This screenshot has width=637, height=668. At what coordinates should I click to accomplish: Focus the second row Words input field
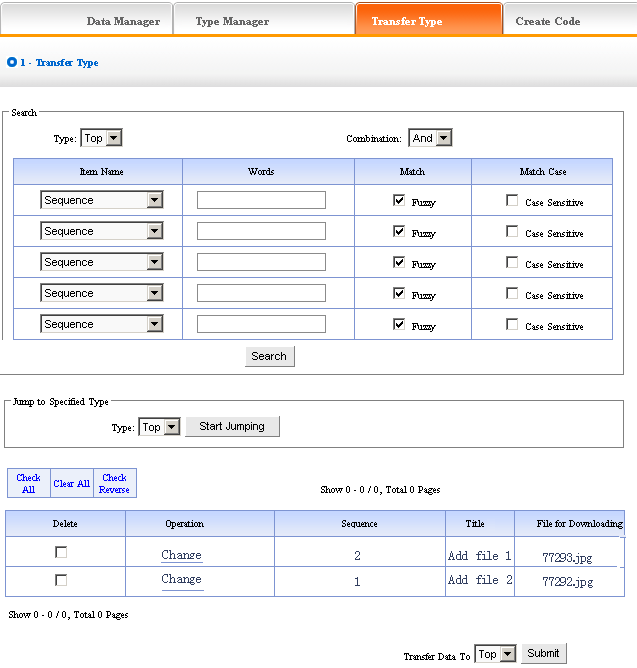click(261, 231)
